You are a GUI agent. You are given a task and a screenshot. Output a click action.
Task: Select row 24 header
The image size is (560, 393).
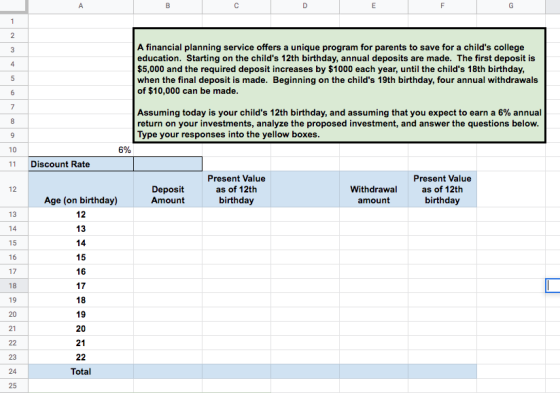(13, 372)
